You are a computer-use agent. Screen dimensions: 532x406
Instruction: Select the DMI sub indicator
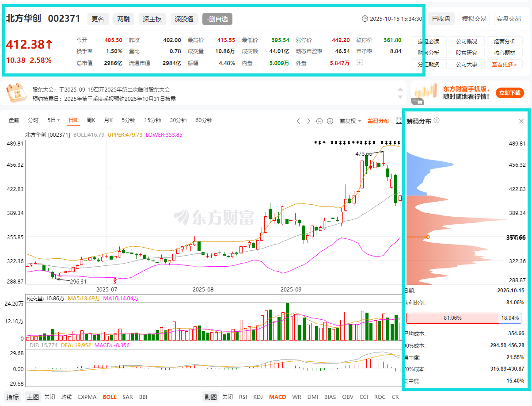pos(312,397)
